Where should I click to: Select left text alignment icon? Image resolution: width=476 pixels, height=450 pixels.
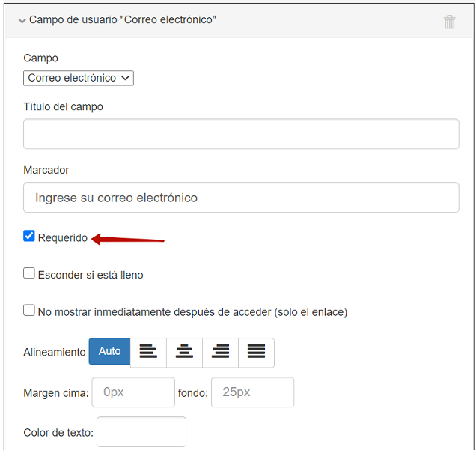[x=148, y=352]
